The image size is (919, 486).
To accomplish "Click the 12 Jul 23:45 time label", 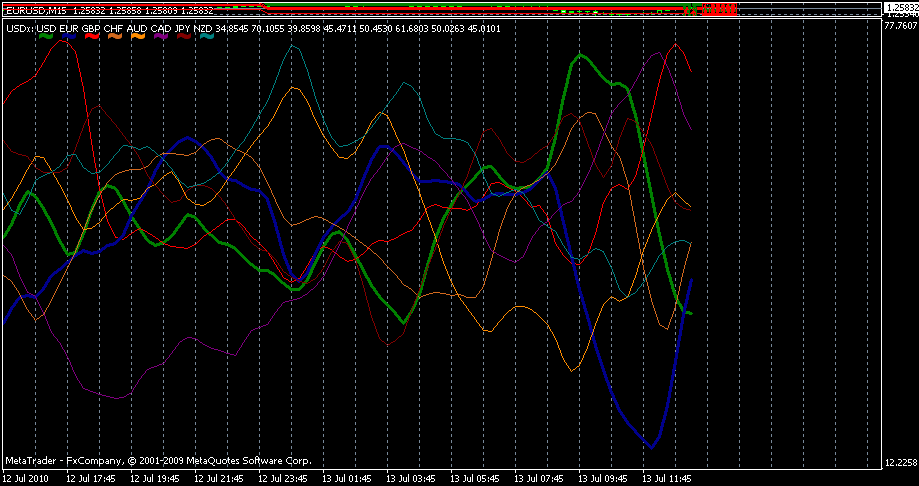I will (x=283, y=478).
